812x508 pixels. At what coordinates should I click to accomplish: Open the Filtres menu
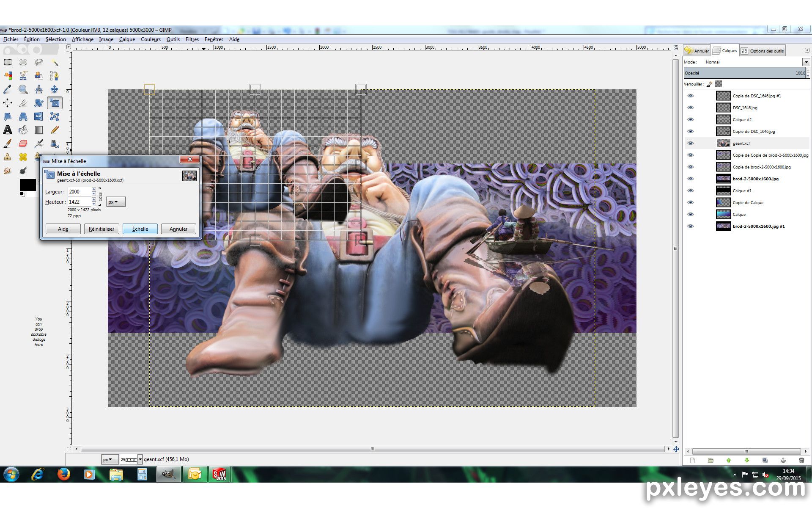(192, 39)
